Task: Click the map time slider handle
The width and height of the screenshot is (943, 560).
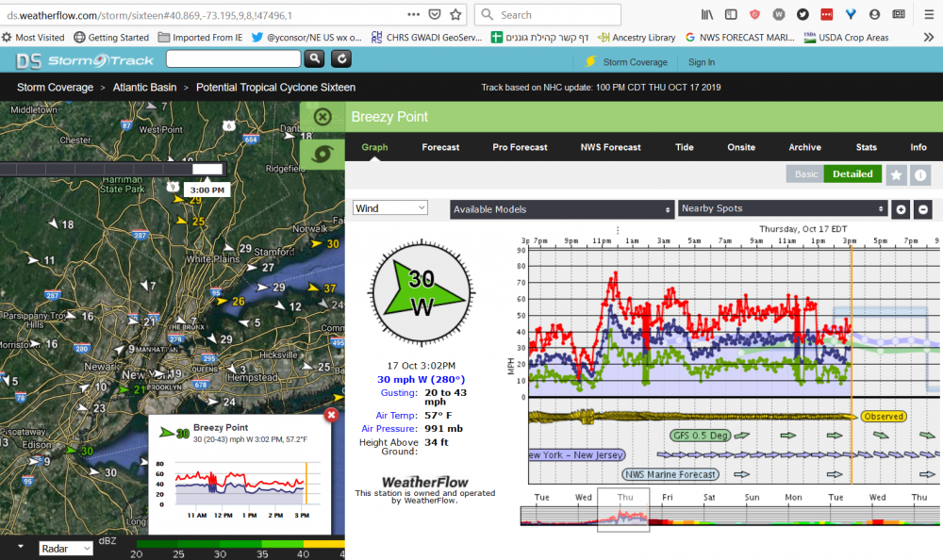Action: (207, 170)
